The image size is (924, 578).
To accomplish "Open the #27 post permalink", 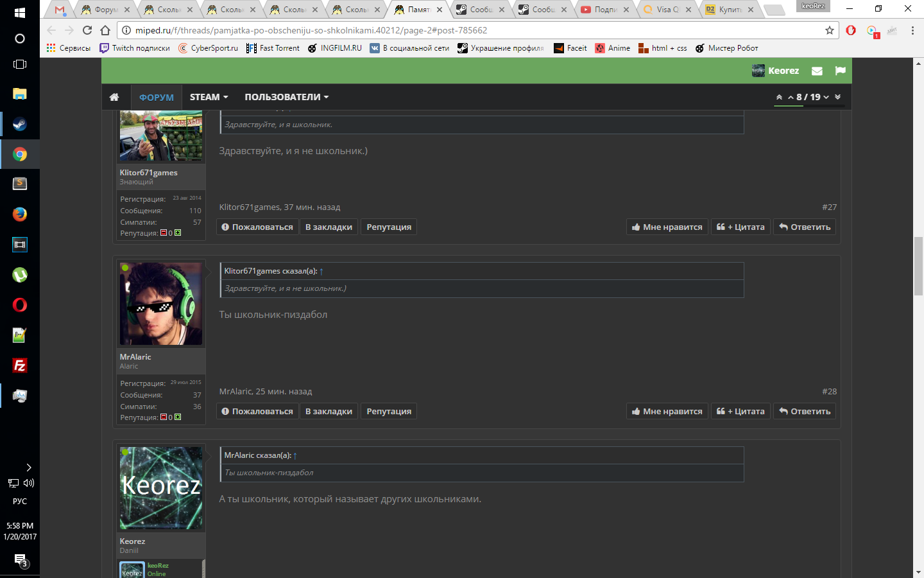I will click(x=830, y=207).
